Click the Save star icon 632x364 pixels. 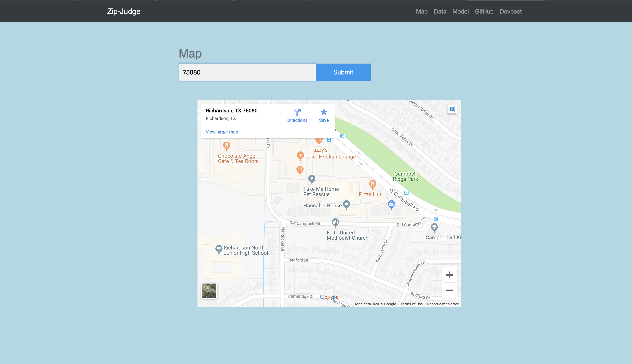click(324, 112)
